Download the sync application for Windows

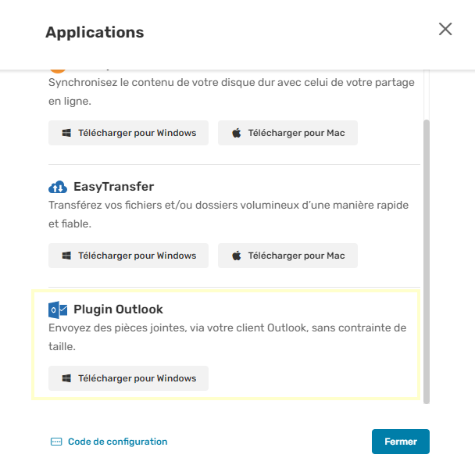point(128,133)
